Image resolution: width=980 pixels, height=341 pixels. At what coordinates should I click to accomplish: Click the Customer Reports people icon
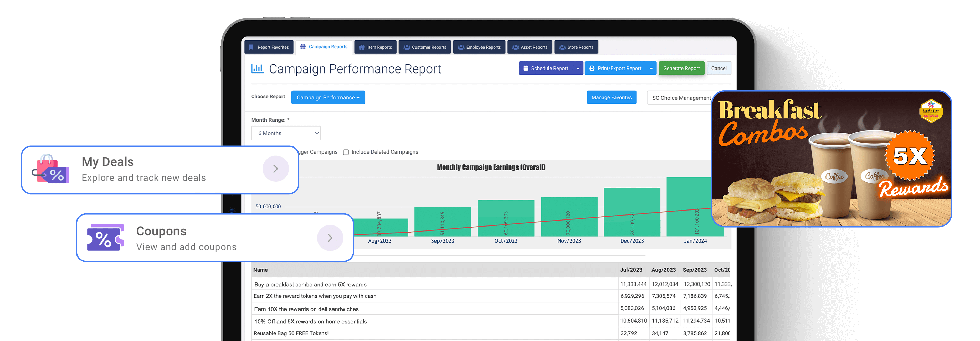(407, 47)
